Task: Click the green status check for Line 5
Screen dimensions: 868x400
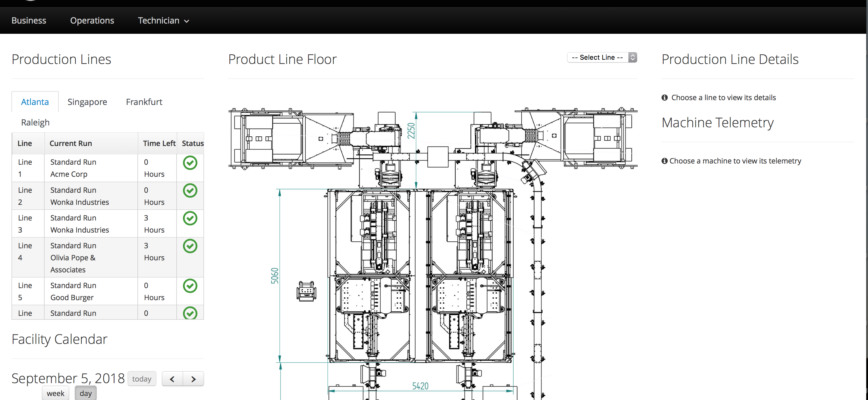Action: coord(190,286)
